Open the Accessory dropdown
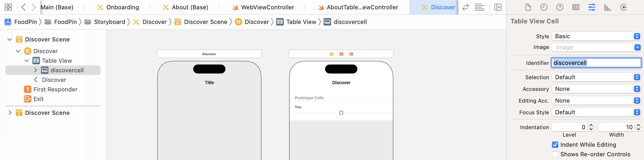Screen dimensions: 644x160 pyautogui.click(x=596, y=89)
